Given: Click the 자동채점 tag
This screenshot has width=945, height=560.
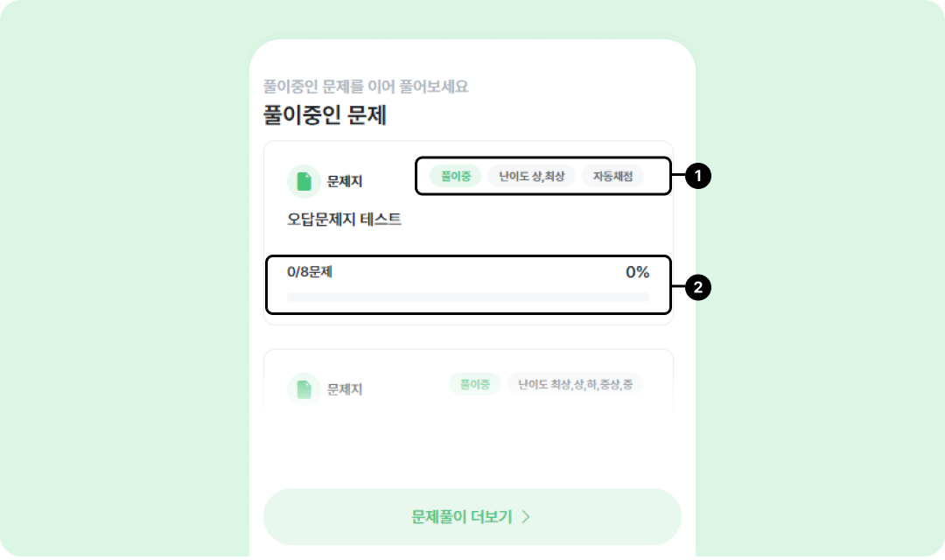Looking at the screenshot, I should click(x=612, y=176).
